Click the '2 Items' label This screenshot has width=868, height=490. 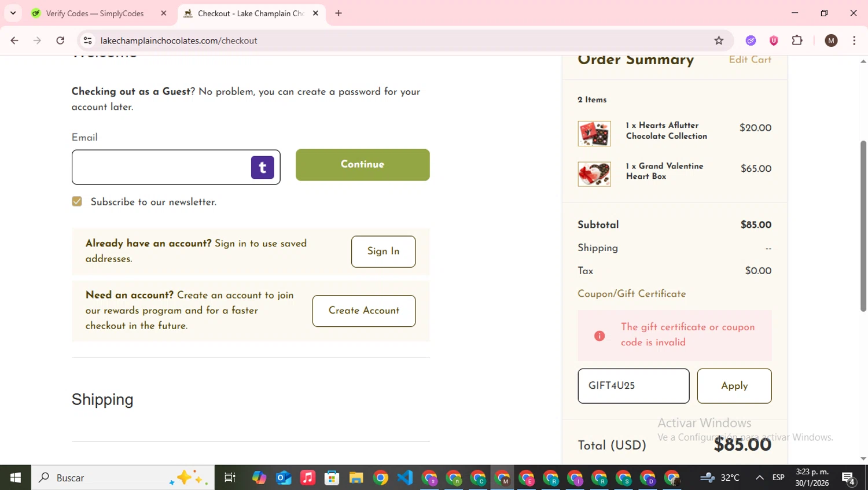592,100
